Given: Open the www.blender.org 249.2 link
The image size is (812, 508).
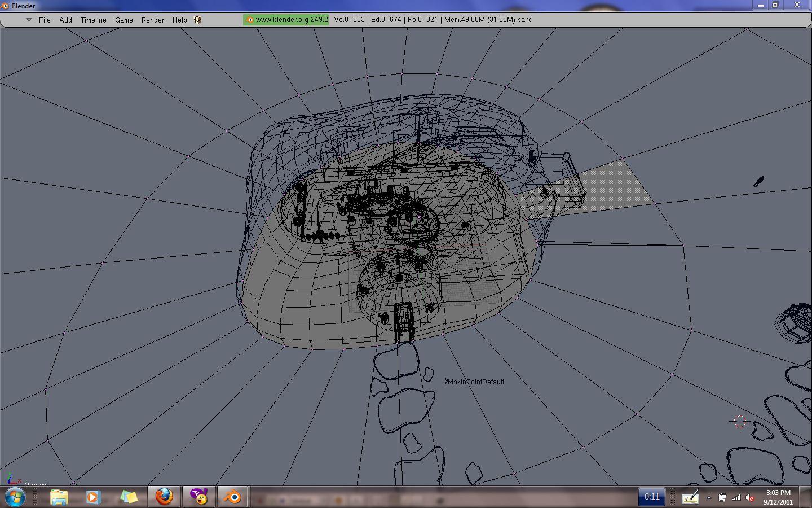Looking at the screenshot, I should (286, 20).
